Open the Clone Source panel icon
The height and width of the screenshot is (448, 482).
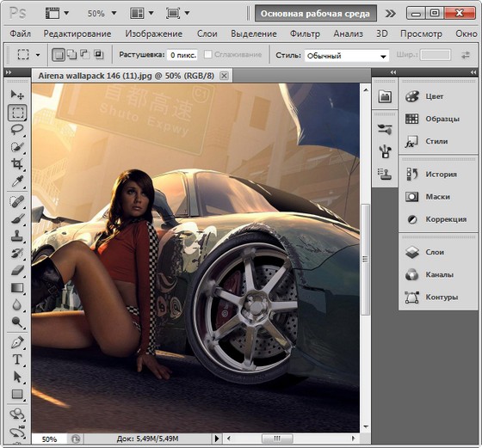[x=385, y=174]
